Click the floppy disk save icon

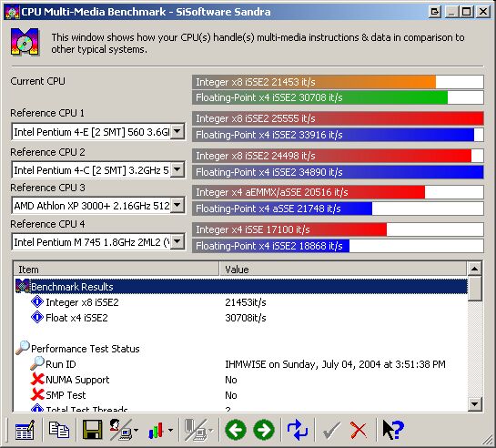tap(92, 430)
